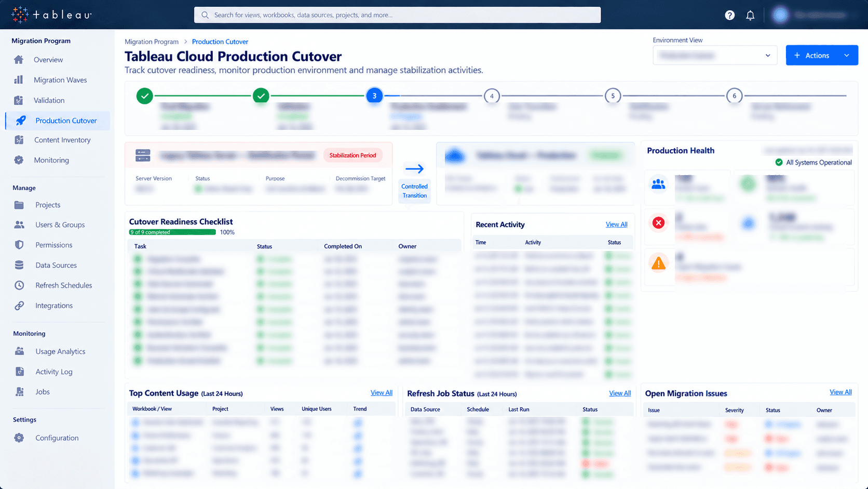Viewport: 868px width, 489px height.
Task: Expand the Actions button dropdown arrow
Action: click(x=847, y=56)
